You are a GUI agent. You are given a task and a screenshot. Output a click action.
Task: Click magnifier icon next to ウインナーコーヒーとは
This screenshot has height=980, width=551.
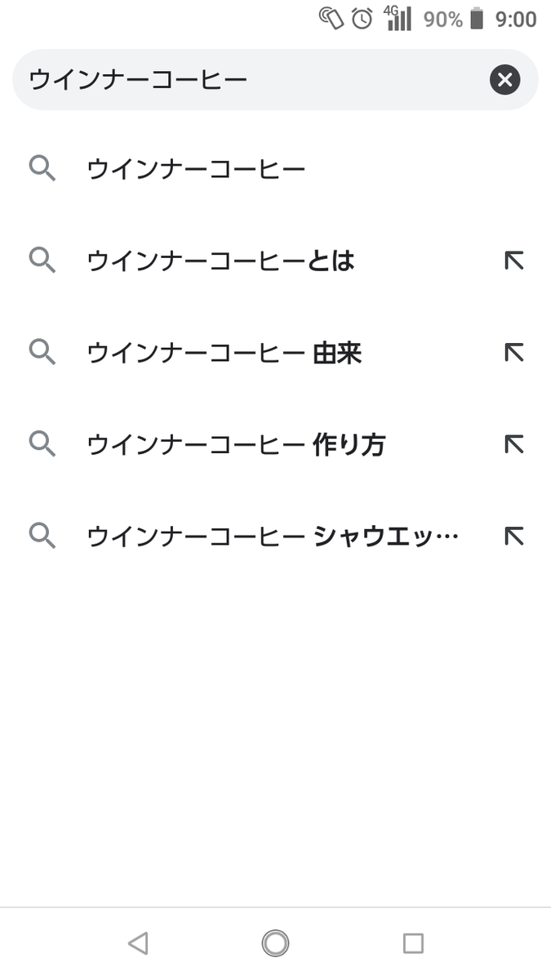point(42,261)
